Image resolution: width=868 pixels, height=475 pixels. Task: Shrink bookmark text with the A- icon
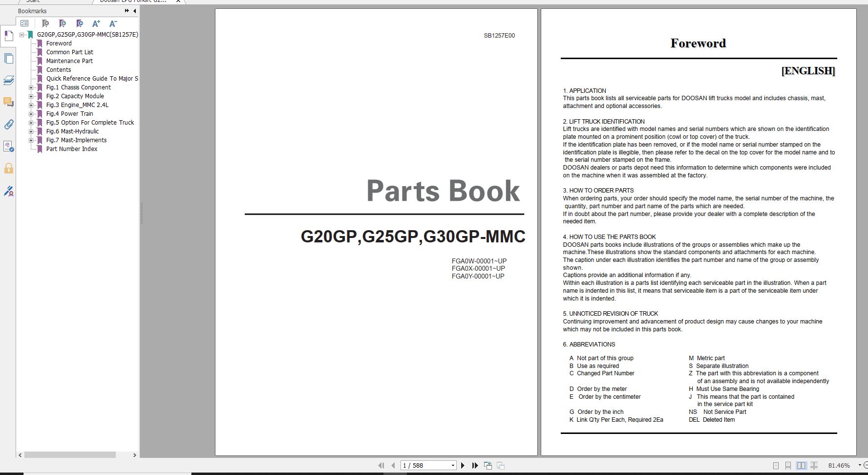point(113,23)
